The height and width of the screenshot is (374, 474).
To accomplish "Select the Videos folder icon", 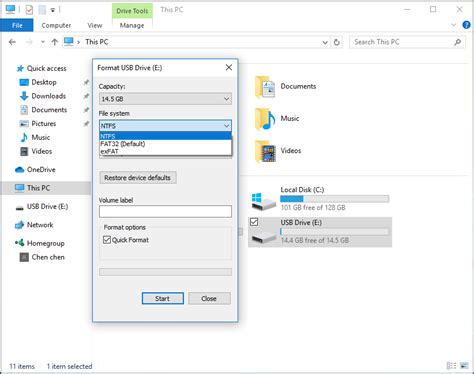I will 265,151.
